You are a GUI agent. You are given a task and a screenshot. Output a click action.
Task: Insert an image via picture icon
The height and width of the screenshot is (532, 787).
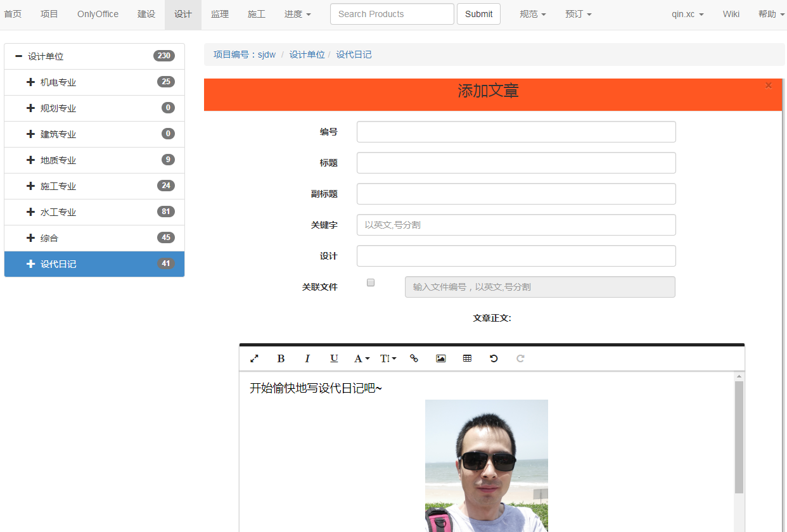coord(440,358)
